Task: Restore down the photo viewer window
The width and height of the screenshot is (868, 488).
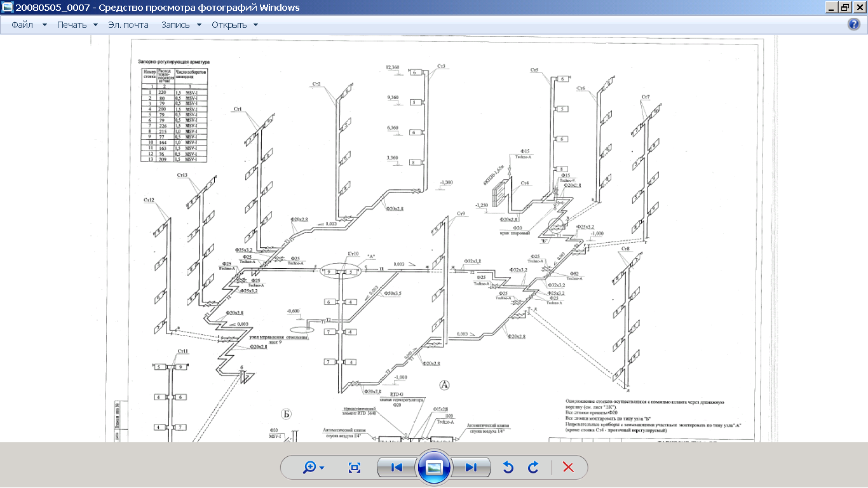Action: pos(845,8)
